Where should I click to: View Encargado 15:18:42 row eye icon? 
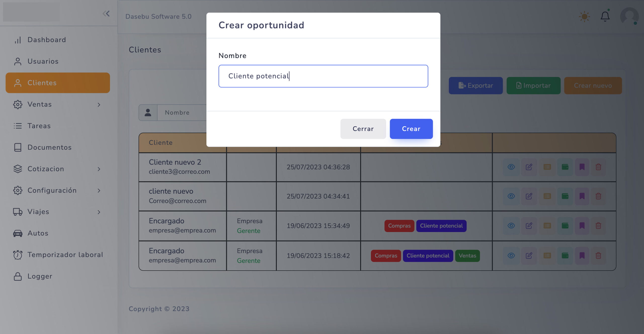[511, 256]
